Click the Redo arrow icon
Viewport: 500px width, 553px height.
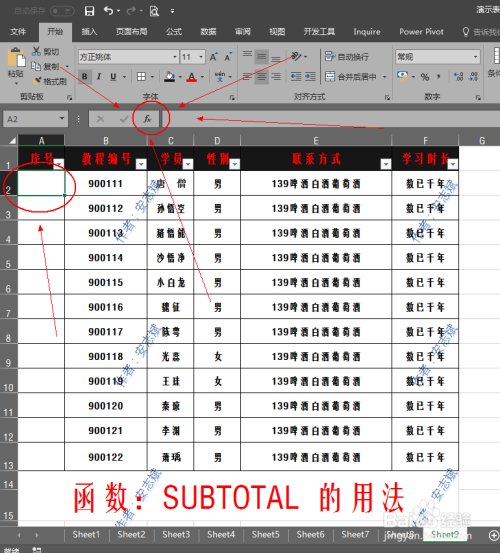(x=131, y=11)
